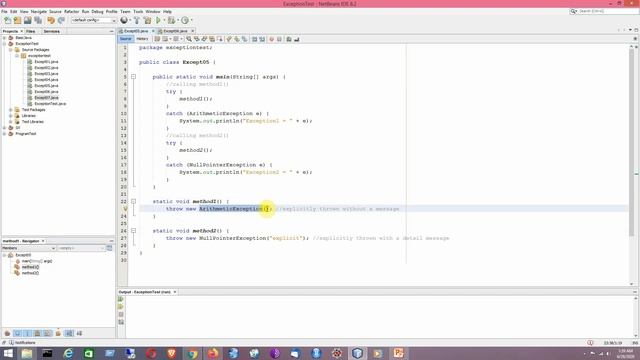Click the Undo arrow icon

pos(51,20)
